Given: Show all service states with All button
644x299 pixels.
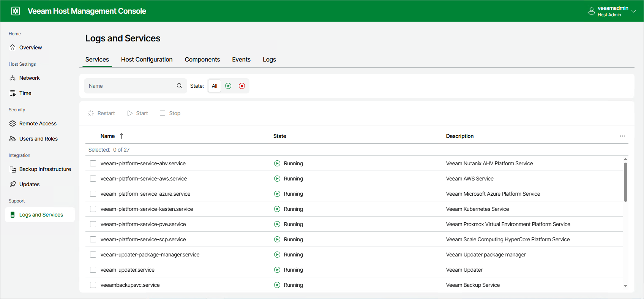Looking at the screenshot, I should click(215, 86).
